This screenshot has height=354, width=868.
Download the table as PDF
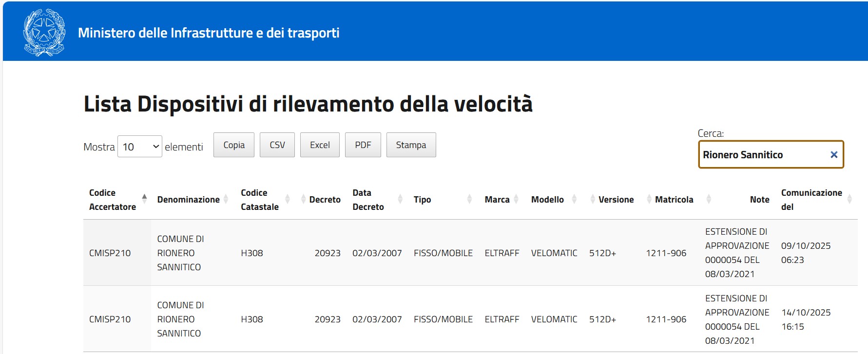point(363,145)
